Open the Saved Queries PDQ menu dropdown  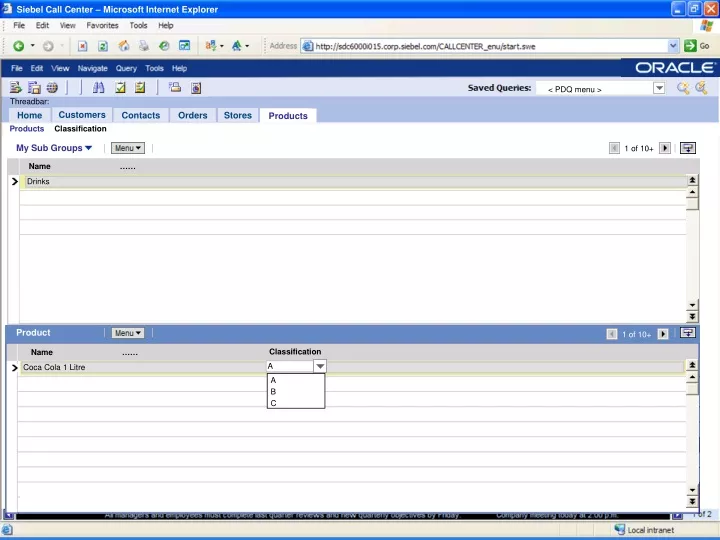(659, 88)
